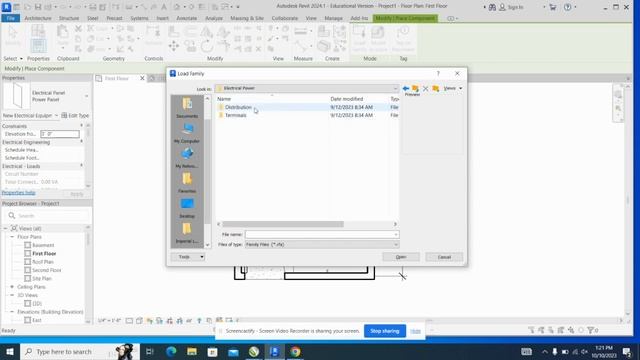Screen dimensions: 640x360
Task: Switch to the Manage ribbon tab
Action: [333, 18]
